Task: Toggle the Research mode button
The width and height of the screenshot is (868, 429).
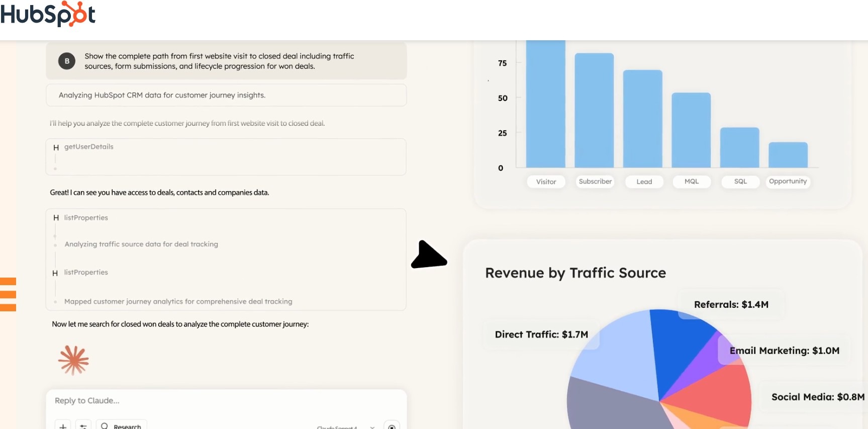Action: pyautogui.click(x=121, y=425)
